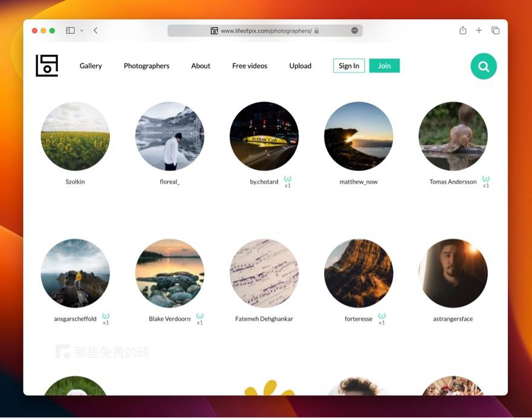Click the by.chotard name link
532x418 pixels.
[x=264, y=182]
